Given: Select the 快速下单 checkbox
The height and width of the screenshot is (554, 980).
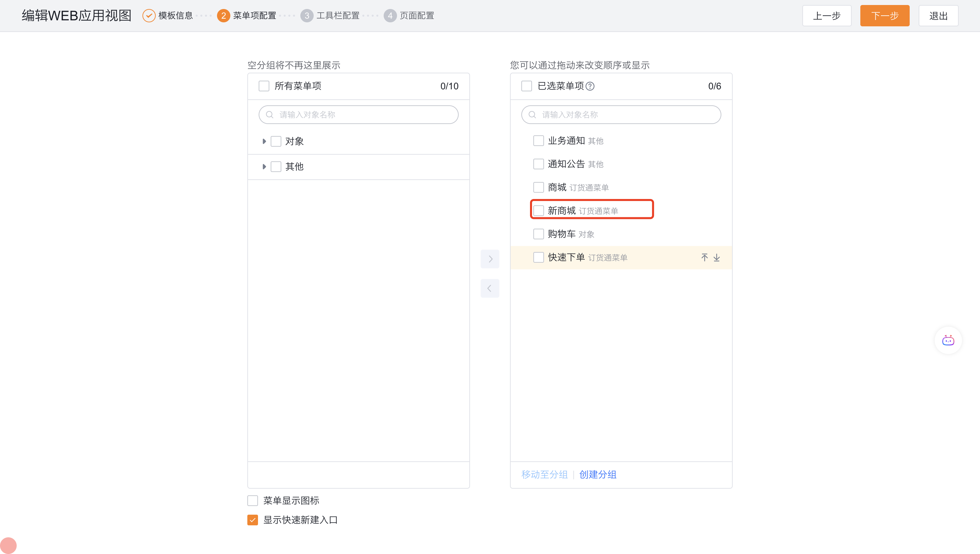Looking at the screenshot, I should (538, 258).
